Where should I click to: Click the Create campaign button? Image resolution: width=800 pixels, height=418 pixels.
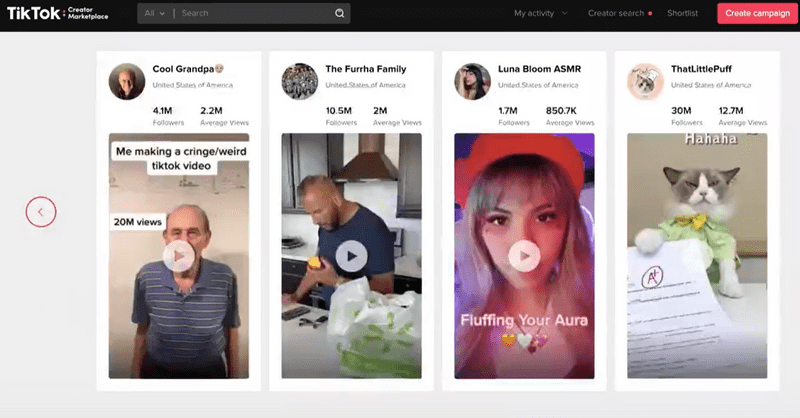(757, 14)
